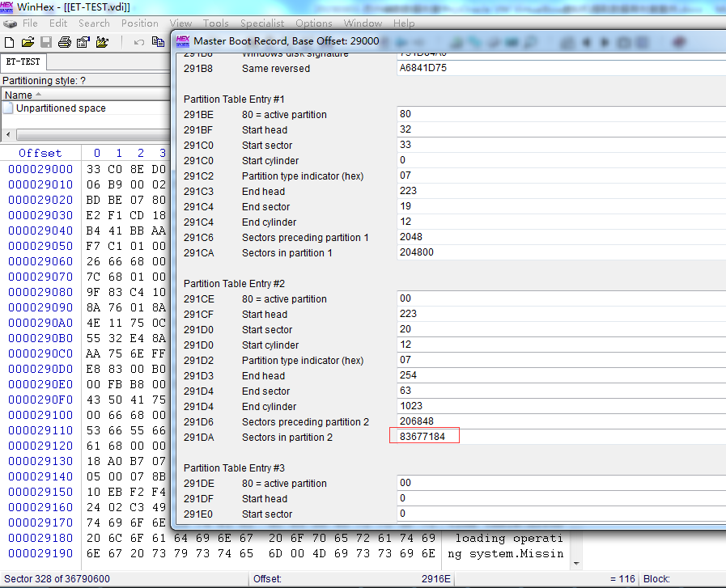Edit Entry #2 Start sector field 20
The width and height of the screenshot is (726, 588).
tap(561, 329)
